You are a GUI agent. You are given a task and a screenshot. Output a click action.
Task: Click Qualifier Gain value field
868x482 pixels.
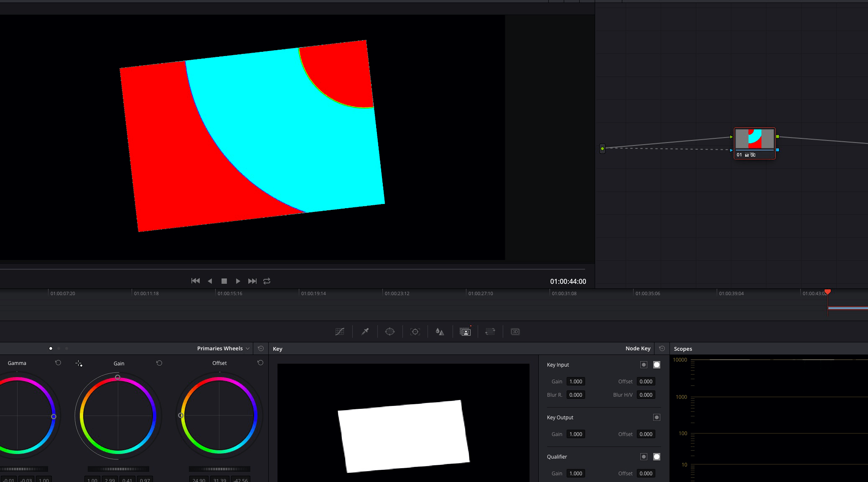[576, 473]
